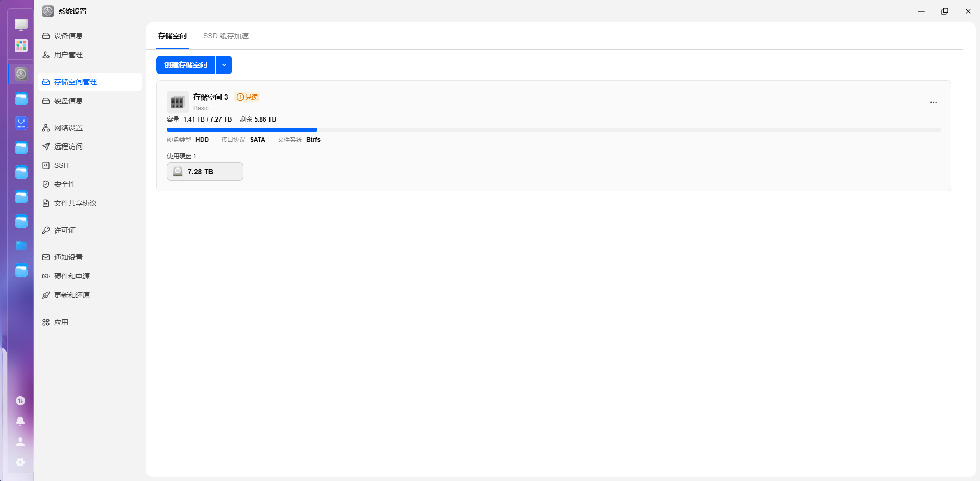Click the HDD disk type value
The width and height of the screenshot is (980, 481).
(x=202, y=140)
